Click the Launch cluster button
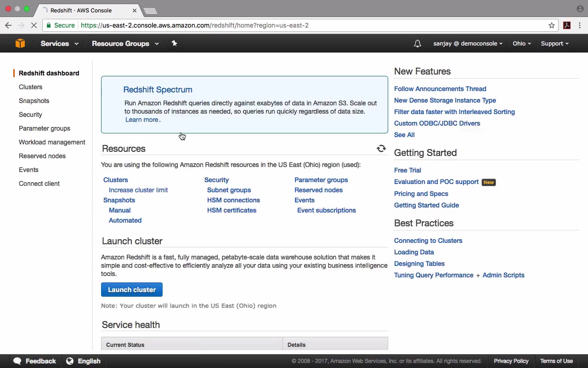Image resolution: width=588 pixels, height=368 pixels. tap(132, 290)
